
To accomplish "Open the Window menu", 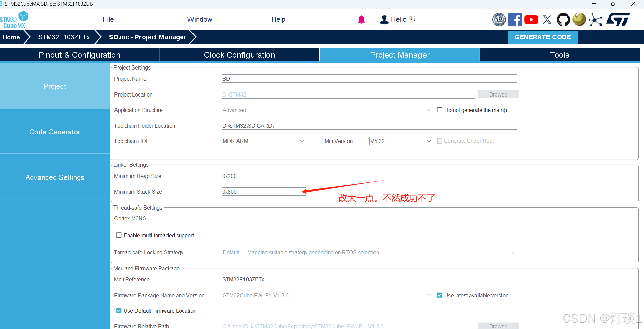I will click(x=200, y=19).
